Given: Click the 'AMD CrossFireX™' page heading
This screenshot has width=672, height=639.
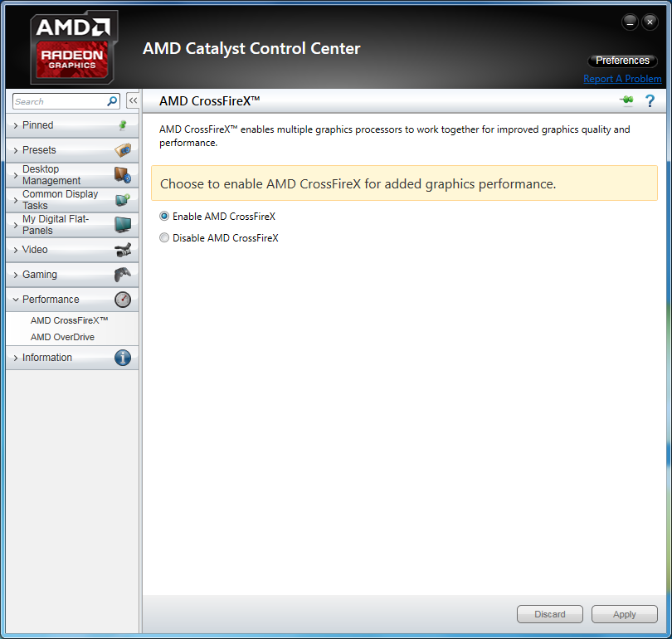Looking at the screenshot, I should pyautogui.click(x=210, y=101).
